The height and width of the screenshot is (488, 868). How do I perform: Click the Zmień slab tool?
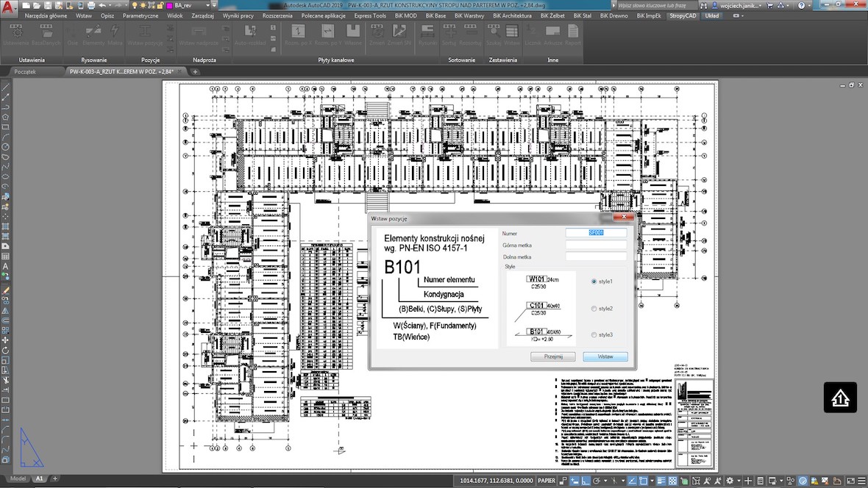click(377, 35)
